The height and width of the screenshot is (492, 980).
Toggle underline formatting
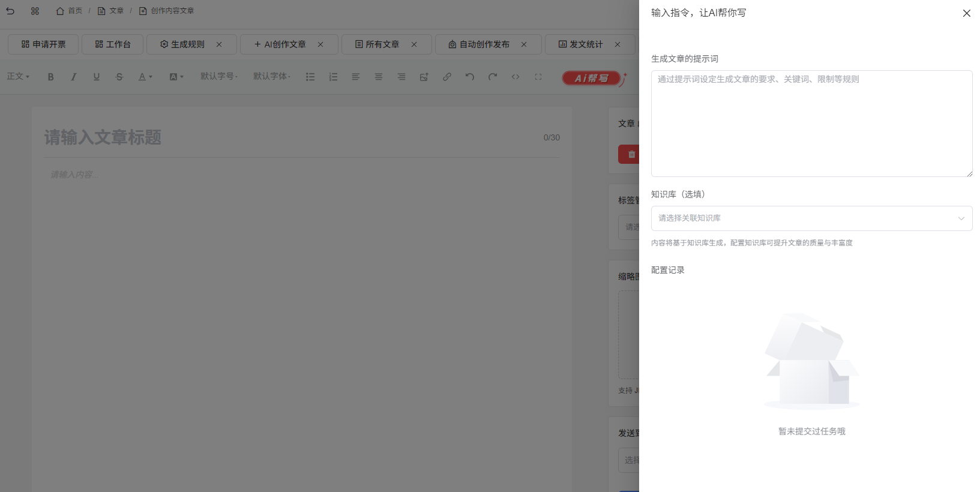click(x=97, y=77)
